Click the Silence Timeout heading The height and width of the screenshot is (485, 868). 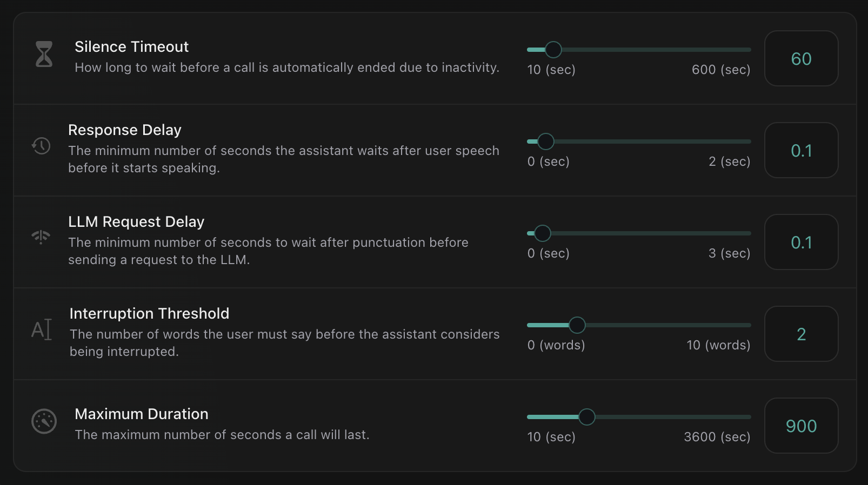point(131,47)
